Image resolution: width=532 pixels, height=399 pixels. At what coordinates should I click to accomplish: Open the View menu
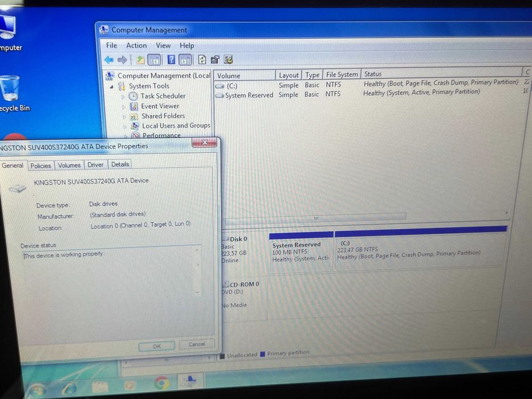click(163, 46)
